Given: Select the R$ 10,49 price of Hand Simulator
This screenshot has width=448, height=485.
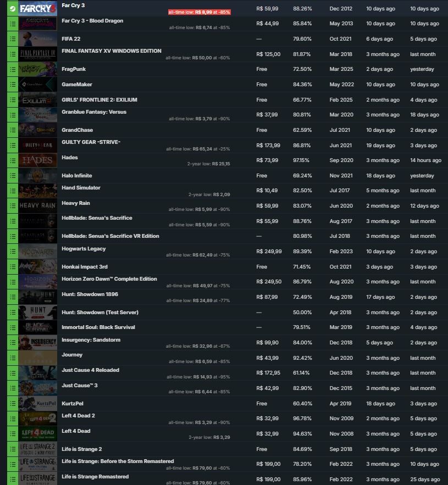Looking at the screenshot, I should click(x=267, y=191).
